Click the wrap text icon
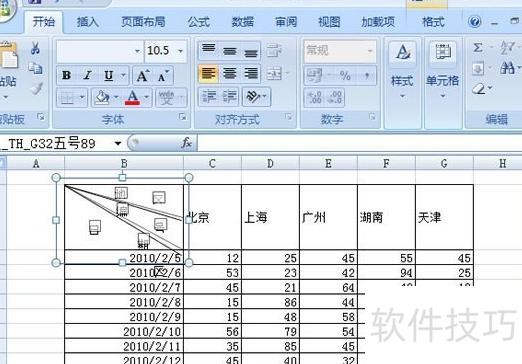522x364 pixels. 274,51
